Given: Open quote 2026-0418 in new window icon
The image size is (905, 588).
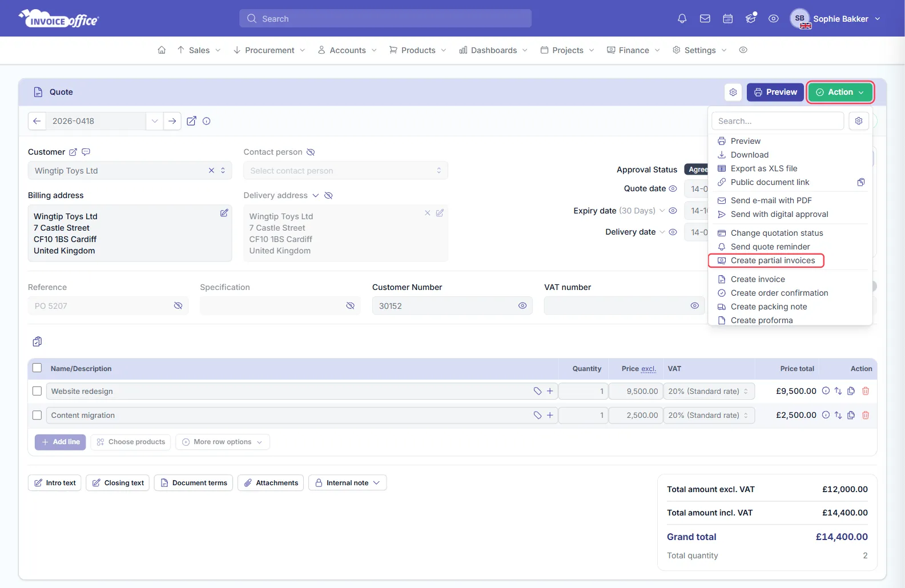Looking at the screenshot, I should tap(192, 121).
